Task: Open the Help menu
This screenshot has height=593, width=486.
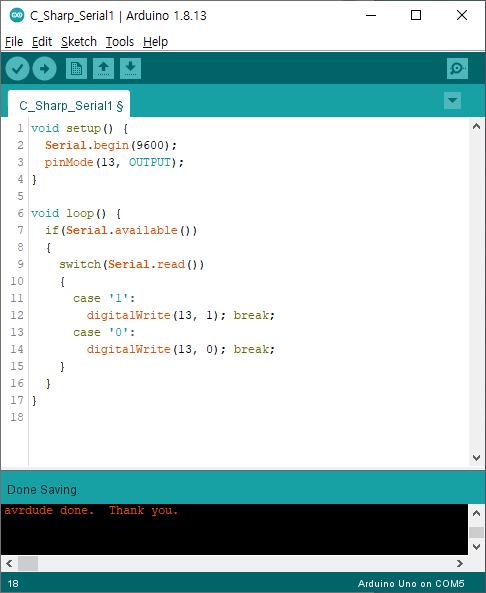Action: click(155, 42)
